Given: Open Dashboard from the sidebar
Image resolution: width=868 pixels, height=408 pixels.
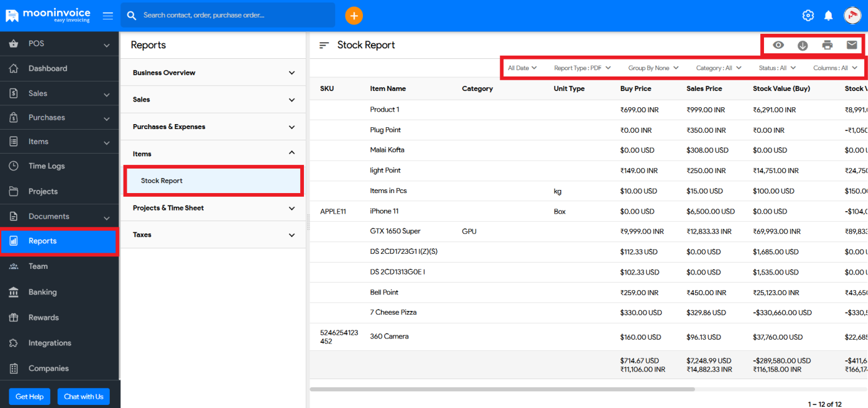Looking at the screenshot, I should (x=59, y=68).
